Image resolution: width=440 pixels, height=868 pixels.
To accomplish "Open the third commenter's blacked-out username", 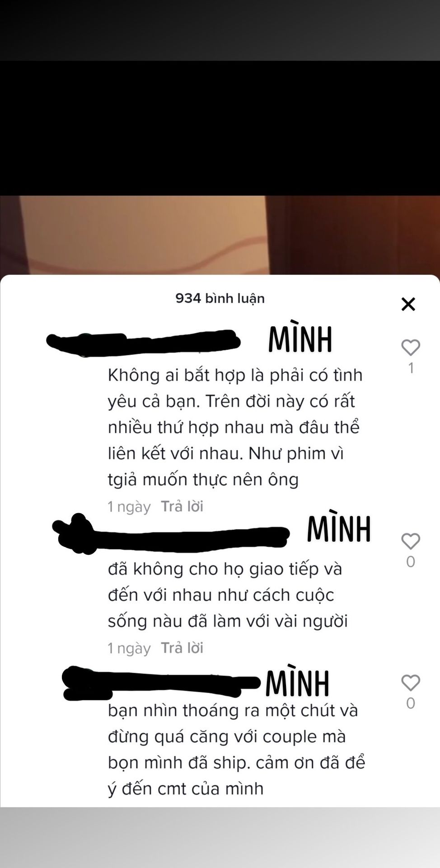I will pos(161,683).
